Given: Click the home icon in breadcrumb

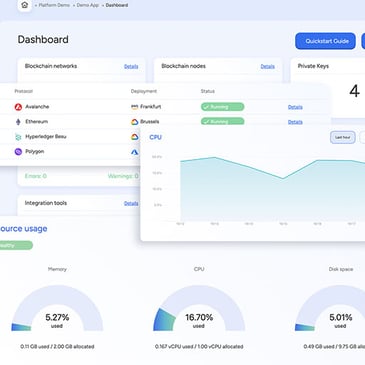Looking at the screenshot, I should tap(25, 5).
